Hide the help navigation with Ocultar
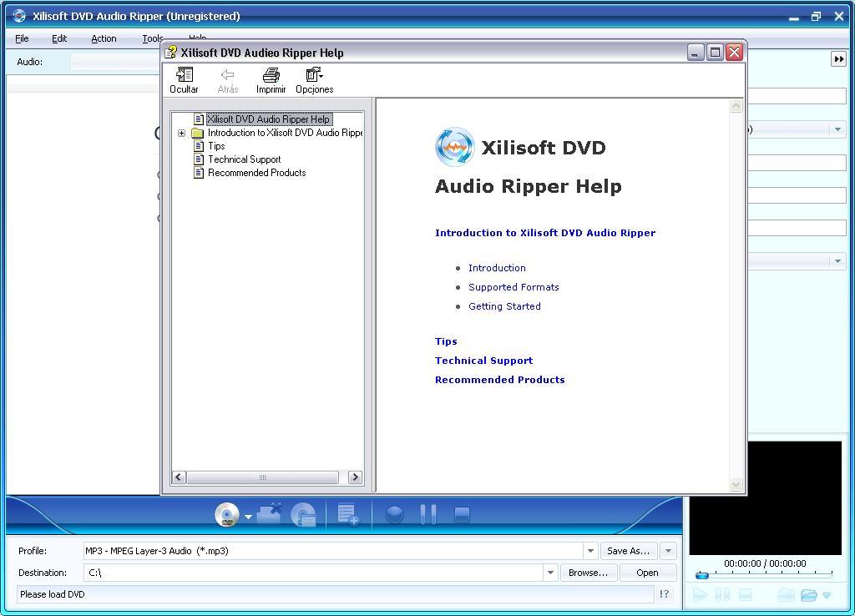Image resolution: width=855 pixels, height=616 pixels. point(184,79)
